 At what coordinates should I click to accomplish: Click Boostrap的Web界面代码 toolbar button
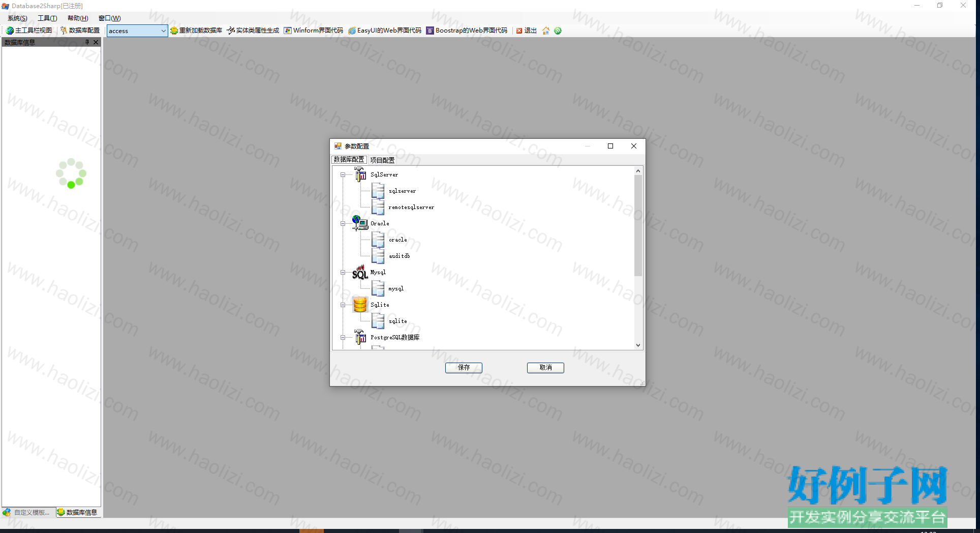[x=467, y=31]
